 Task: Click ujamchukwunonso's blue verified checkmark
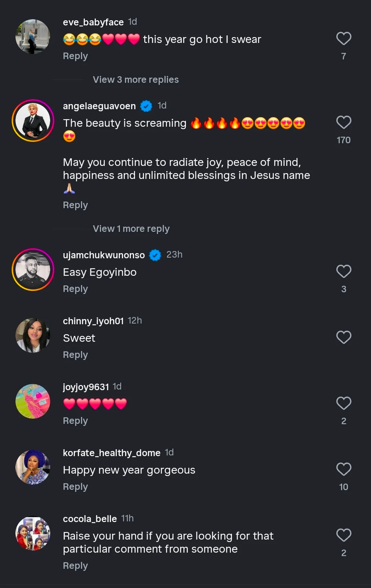pos(155,255)
